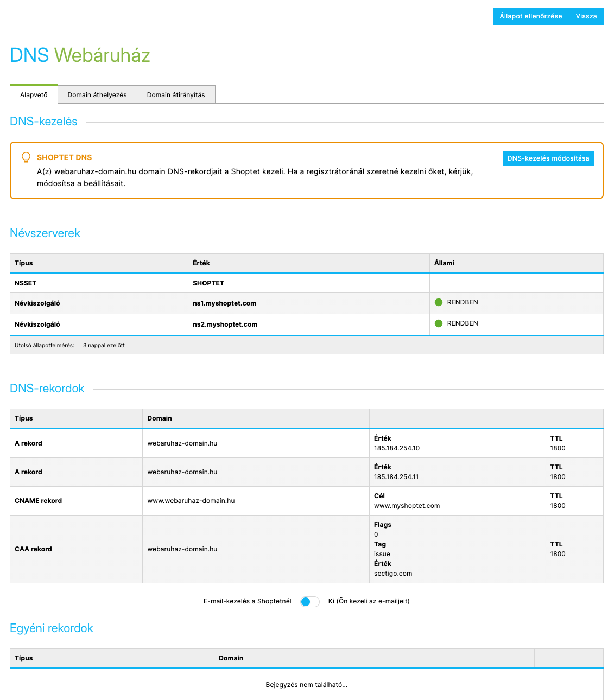Click the green status dot for ns1.myshoptet.com
The width and height of the screenshot is (608, 700).
pos(439,302)
